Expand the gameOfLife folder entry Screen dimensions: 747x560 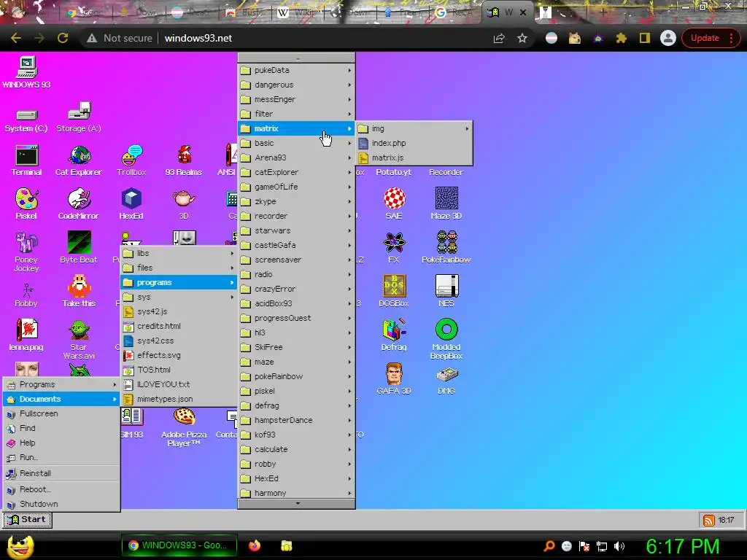[296, 187]
